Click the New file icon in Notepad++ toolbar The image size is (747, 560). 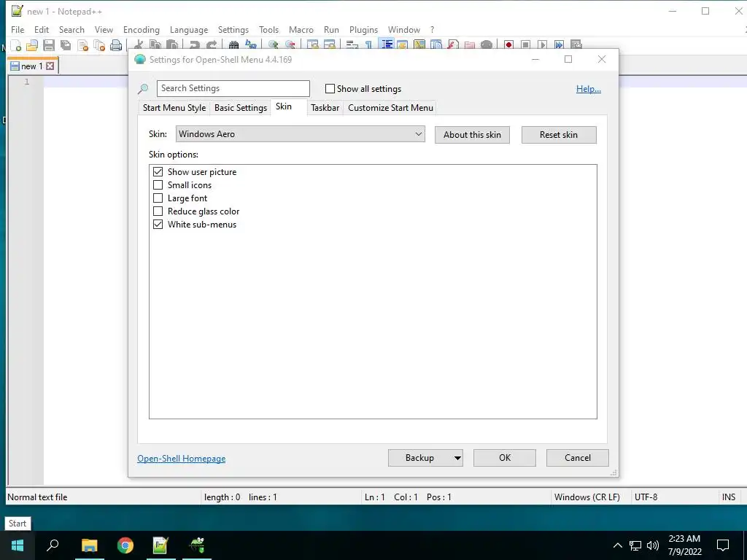(16, 45)
